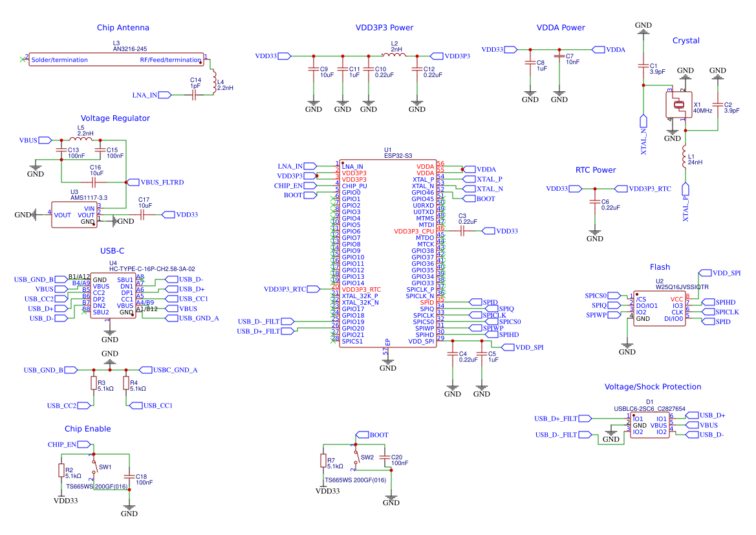Viewport: 756px width, 535px height.
Task: Select the Voltage Regulator heading
Action: pyautogui.click(x=115, y=118)
